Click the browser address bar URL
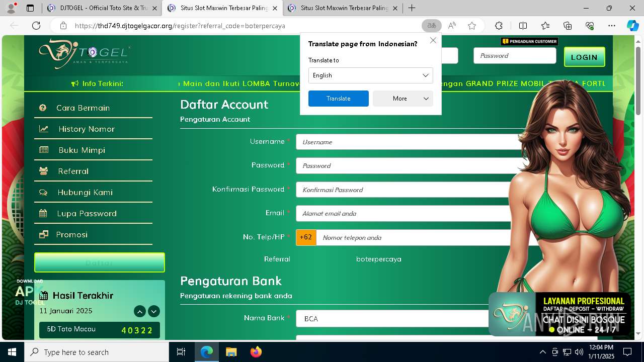The image size is (644, 362). (180, 26)
